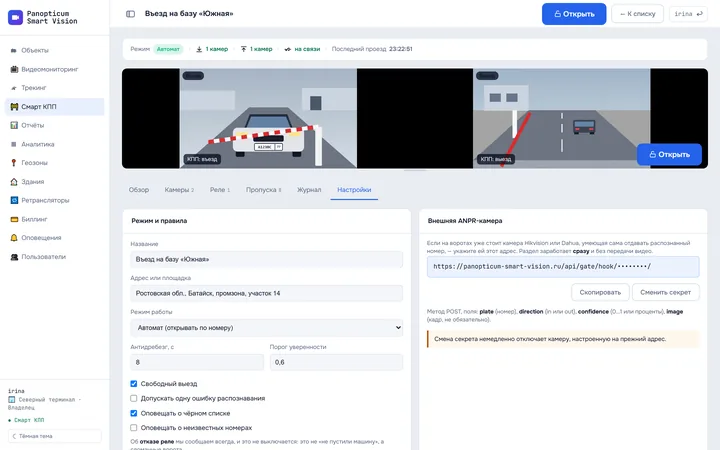Click the Сменить секрет button
The width and height of the screenshot is (720, 450).
[665, 292]
